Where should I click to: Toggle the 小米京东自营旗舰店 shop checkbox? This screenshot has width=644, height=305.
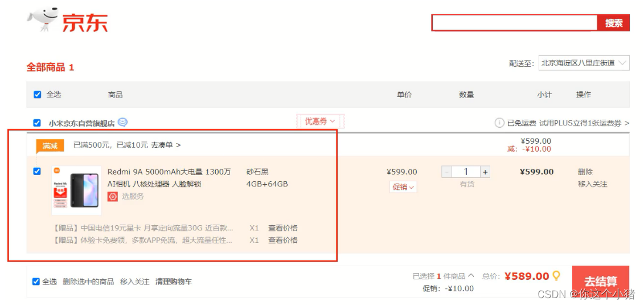pos(37,123)
